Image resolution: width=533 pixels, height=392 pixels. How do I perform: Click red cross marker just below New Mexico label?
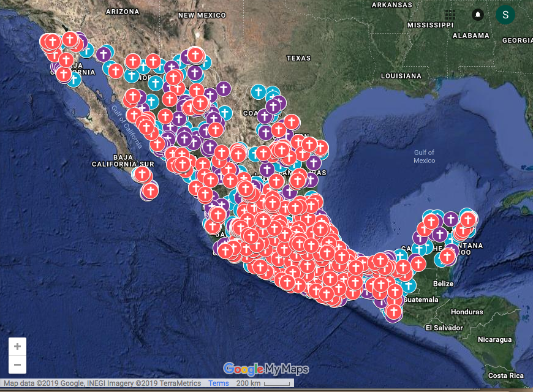(x=195, y=55)
